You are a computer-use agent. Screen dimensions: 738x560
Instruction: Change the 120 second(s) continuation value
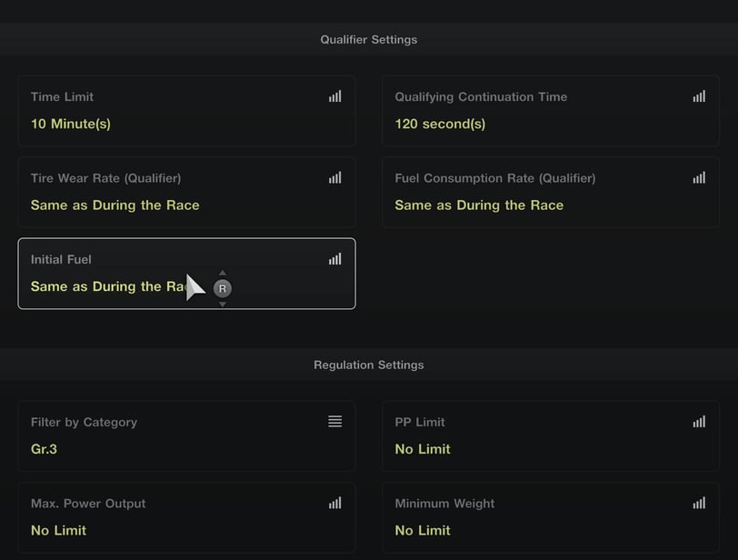pos(440,124)
